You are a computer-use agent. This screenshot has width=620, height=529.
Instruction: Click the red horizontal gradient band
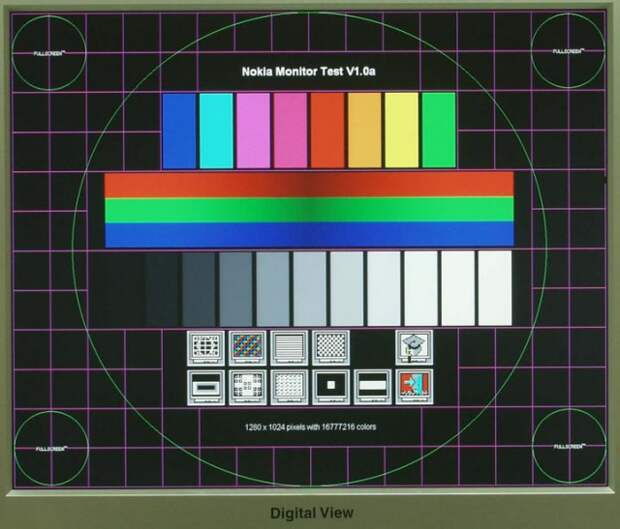(x=309, y=185)
